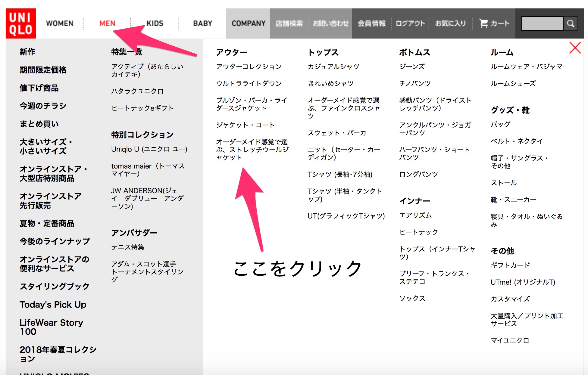Open スウェット・パーカ link
This screenshot has width=588, height=375.
[x=337, y=133]
